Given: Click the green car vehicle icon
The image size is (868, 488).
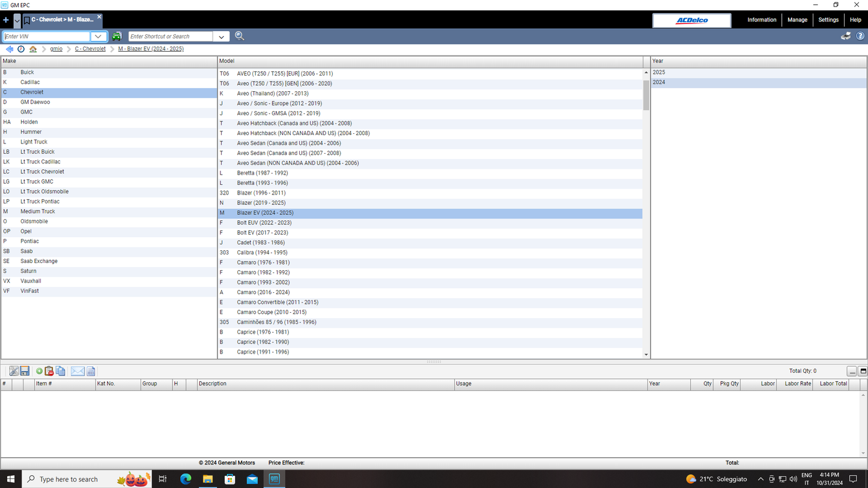Looking at the screenshot, I should (117, 37).
